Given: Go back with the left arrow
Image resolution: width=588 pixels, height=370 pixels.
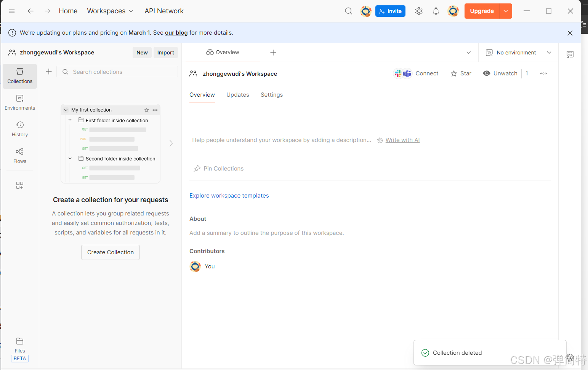Looking at the screenshot, I should tap(30, 11).
